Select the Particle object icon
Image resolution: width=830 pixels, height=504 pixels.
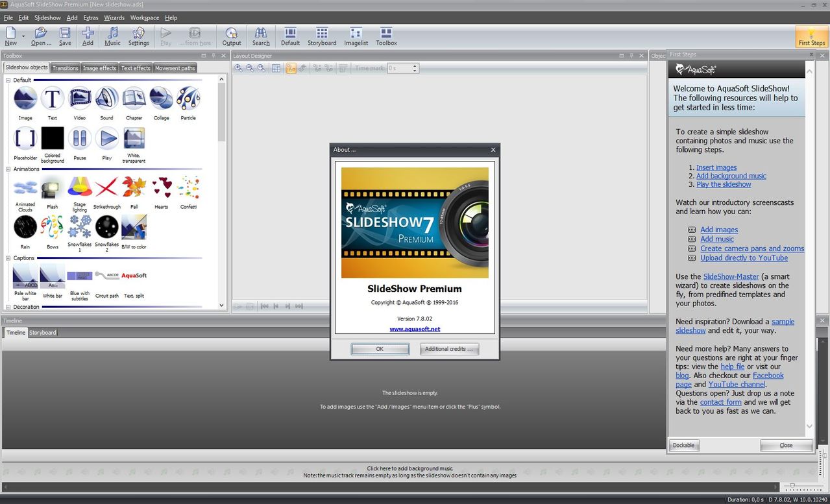(x=188, y=99)
